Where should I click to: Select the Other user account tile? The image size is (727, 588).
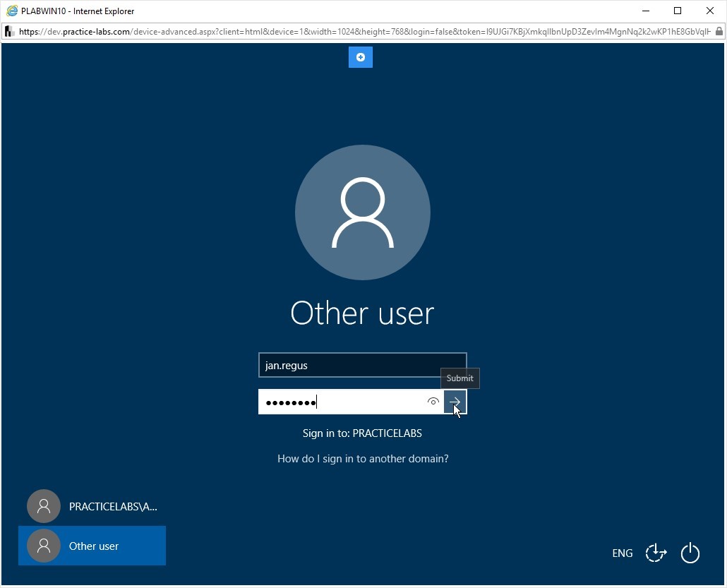92,546
